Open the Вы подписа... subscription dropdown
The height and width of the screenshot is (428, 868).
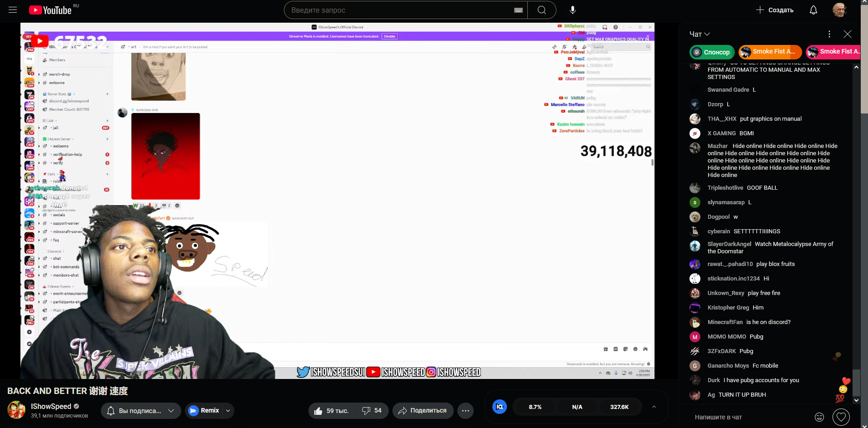(x=141, y=411)
